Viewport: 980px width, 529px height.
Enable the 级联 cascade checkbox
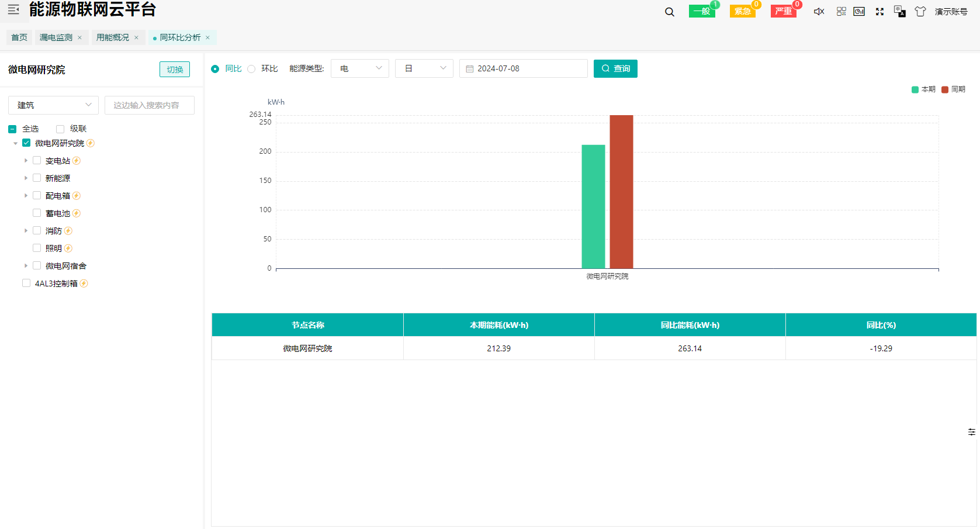[60, 129]
